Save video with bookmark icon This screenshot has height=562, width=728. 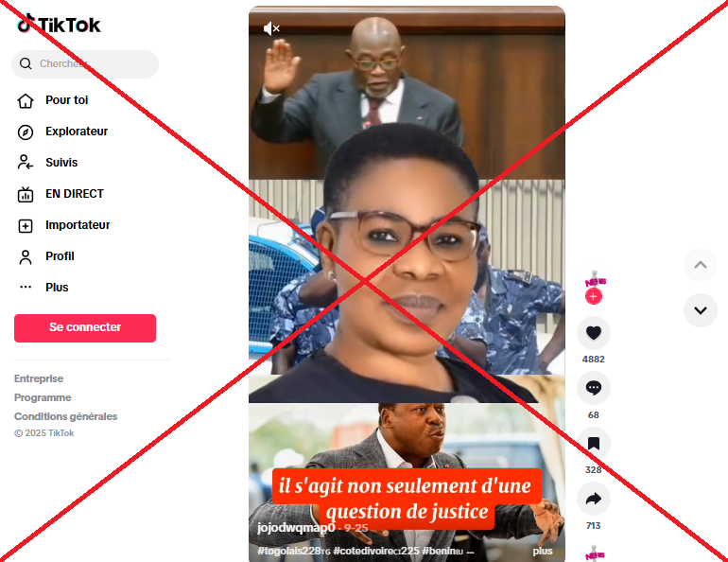594,444
